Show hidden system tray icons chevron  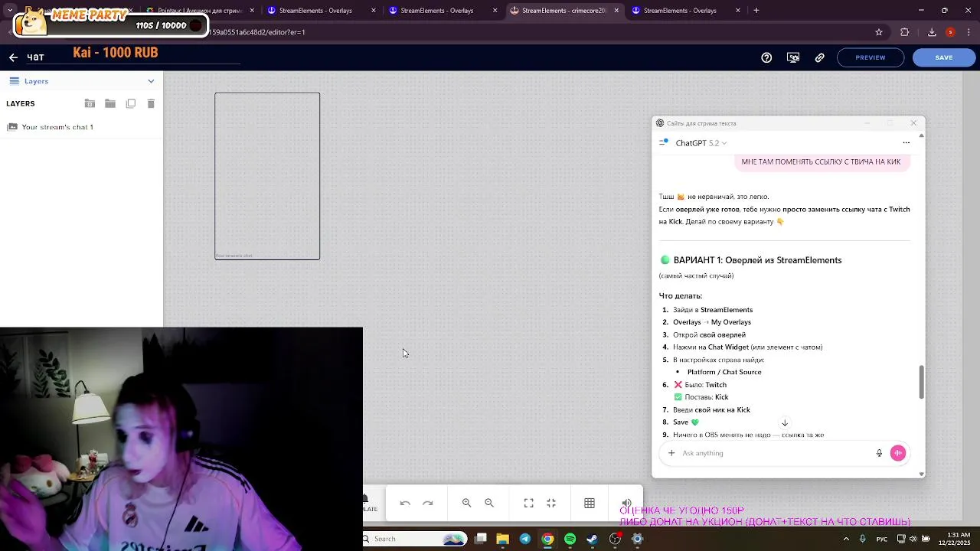[847, 539]
